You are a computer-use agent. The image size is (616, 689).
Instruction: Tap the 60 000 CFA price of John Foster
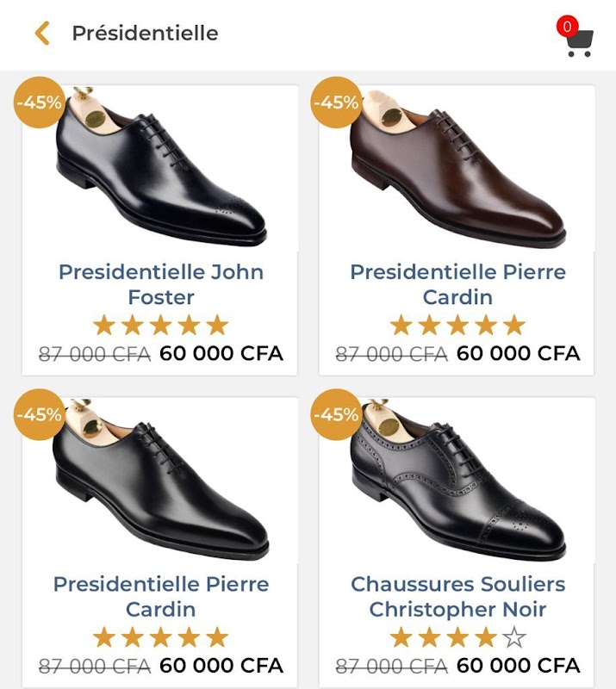point(221,353)
